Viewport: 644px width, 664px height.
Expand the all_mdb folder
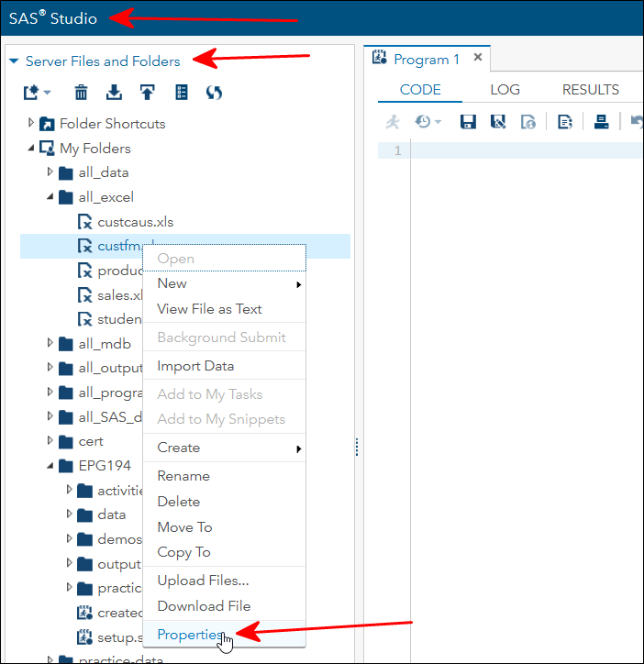[x=50, y=343]
